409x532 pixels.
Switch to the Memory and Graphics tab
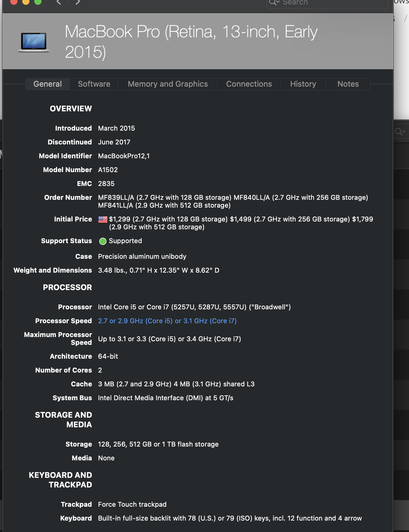click(168, 84)
